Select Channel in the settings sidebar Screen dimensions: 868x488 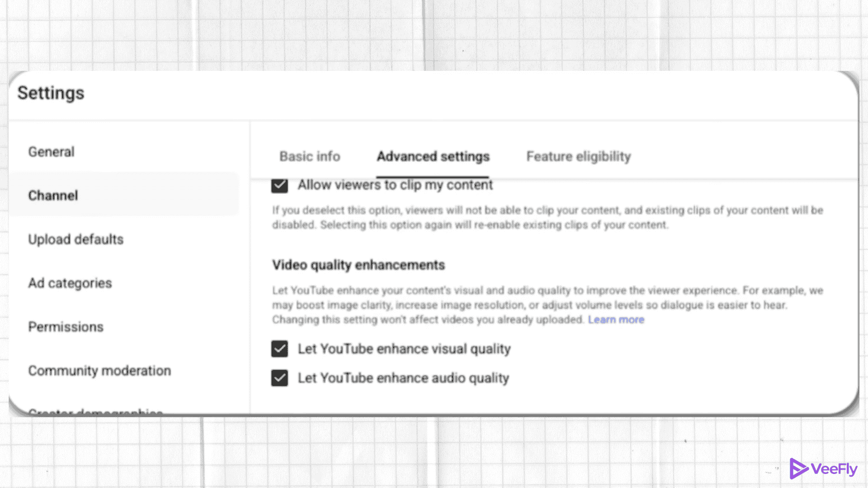click(x=53, y=195)
